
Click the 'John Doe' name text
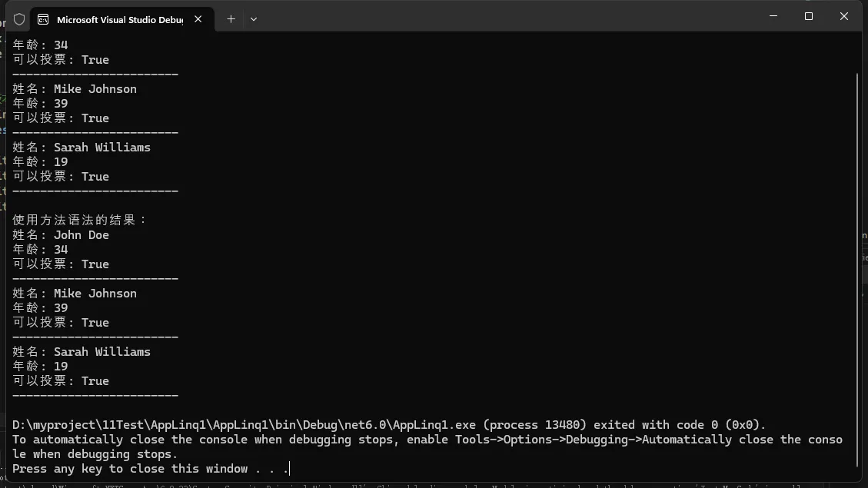pyautogui.click(x=81, y=235)
